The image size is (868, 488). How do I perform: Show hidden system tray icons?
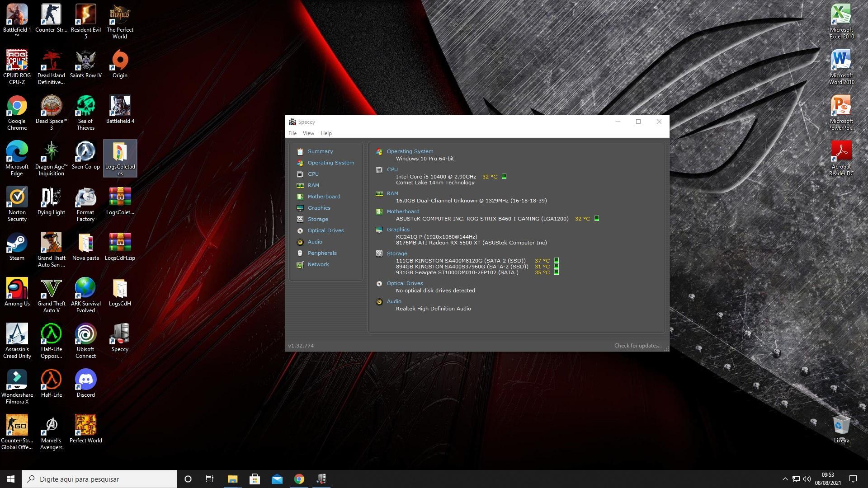point(785,479)
